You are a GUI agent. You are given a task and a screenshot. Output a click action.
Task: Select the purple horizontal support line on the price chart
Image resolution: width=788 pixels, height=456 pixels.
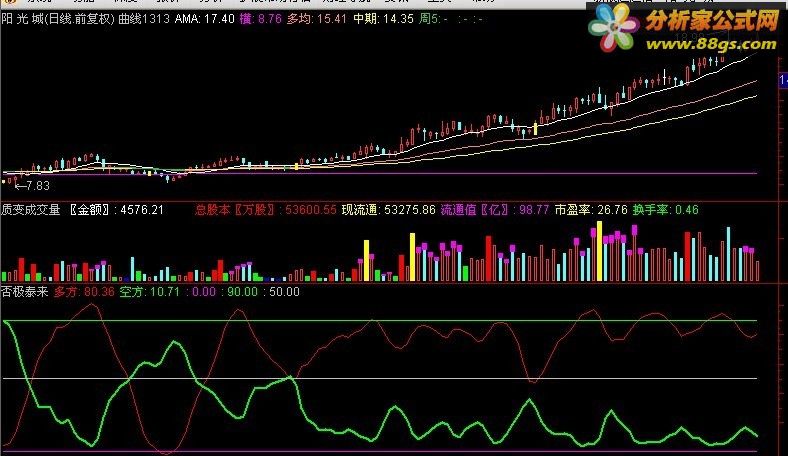point(380,174)
